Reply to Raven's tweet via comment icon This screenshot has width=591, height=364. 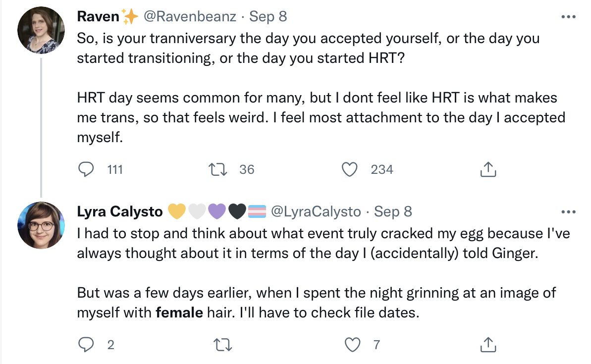[86, 169]
